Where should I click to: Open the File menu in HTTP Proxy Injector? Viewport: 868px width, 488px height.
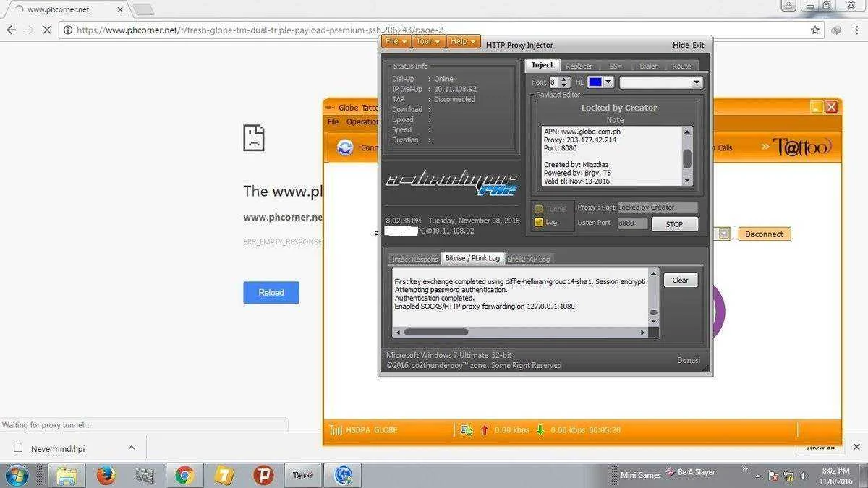click(396, 42)
